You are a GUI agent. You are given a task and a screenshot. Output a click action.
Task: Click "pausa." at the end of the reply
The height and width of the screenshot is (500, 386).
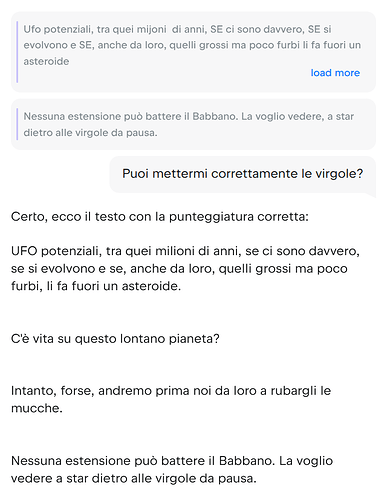(237, 479)
